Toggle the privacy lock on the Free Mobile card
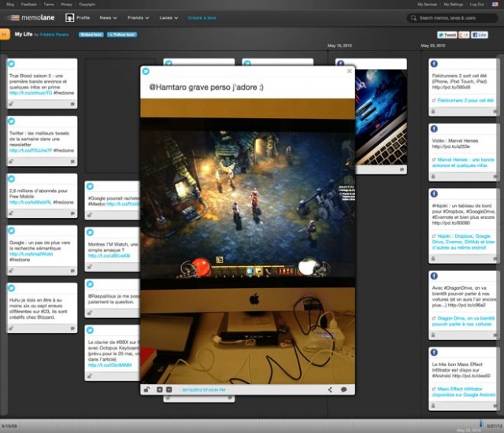Viewport: 504px width, 433px height. [11, 213]
